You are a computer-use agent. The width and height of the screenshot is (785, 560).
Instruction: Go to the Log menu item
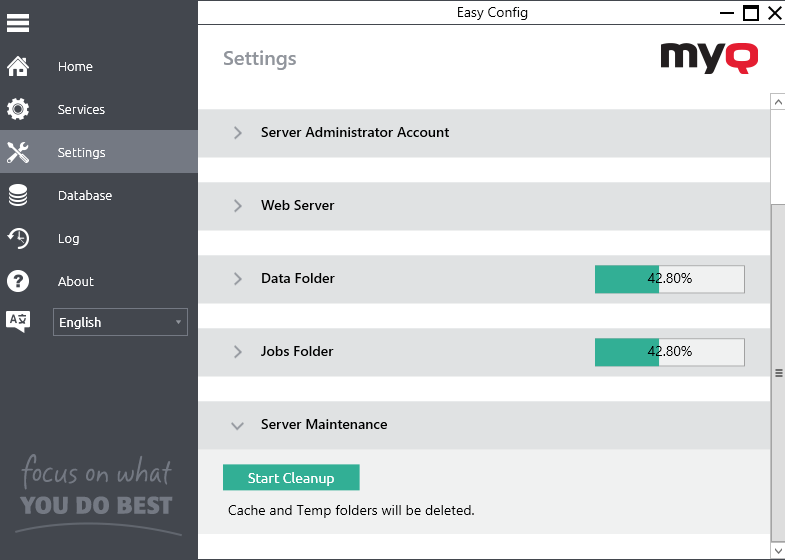coord(68,239)
